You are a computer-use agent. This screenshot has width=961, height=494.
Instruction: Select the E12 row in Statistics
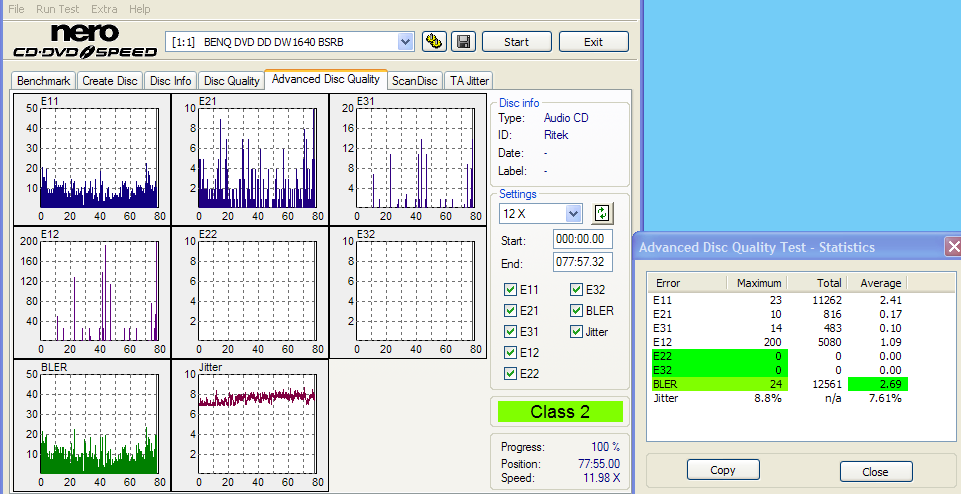coord(778,342)
